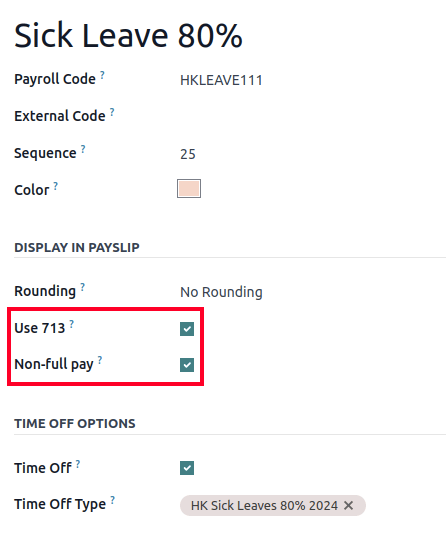Toggle the Non-full pay checkbox
The height and width of the screenshot is (545, 446).
click(x=187, y=365)
